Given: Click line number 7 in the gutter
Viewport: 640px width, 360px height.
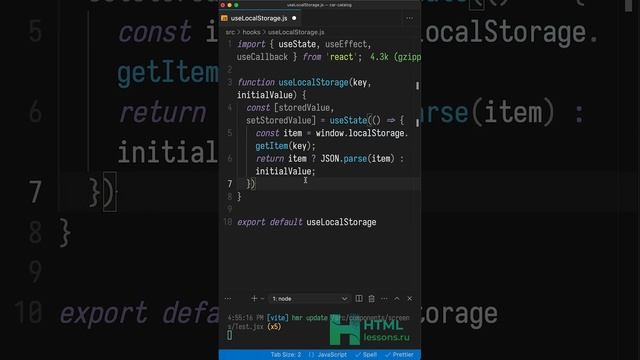Looking at the screenshot, I should point(230,184).
